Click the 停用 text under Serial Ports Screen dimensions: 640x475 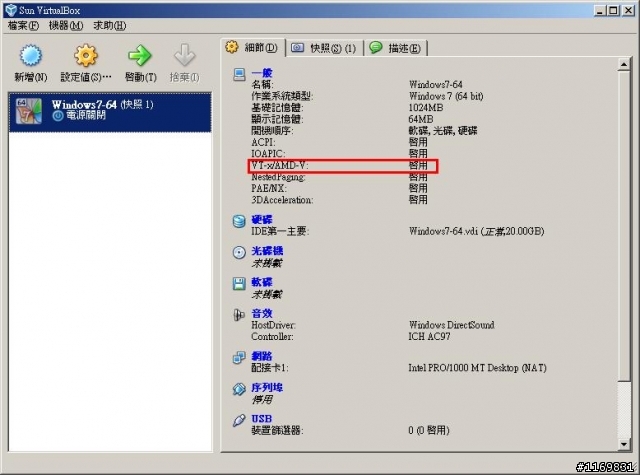point(262,399)
